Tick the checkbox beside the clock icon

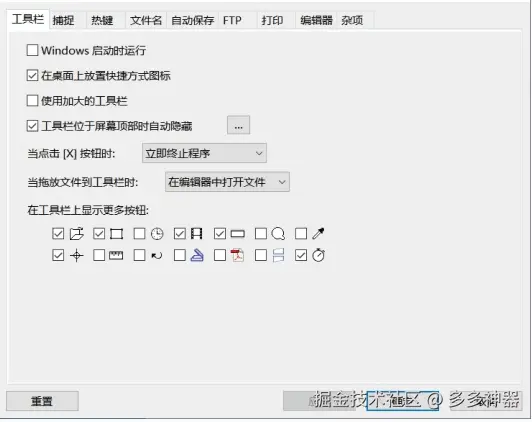(x=139, y=234)
